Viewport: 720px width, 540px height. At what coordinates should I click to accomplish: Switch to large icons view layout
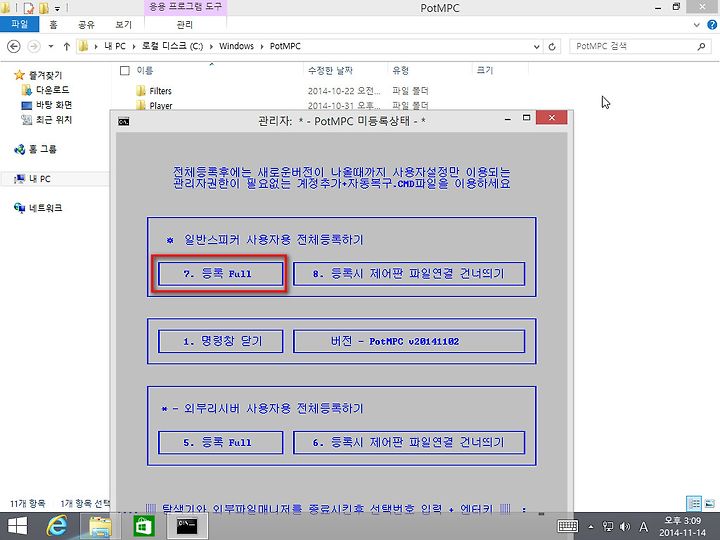(x=709, y=503)
